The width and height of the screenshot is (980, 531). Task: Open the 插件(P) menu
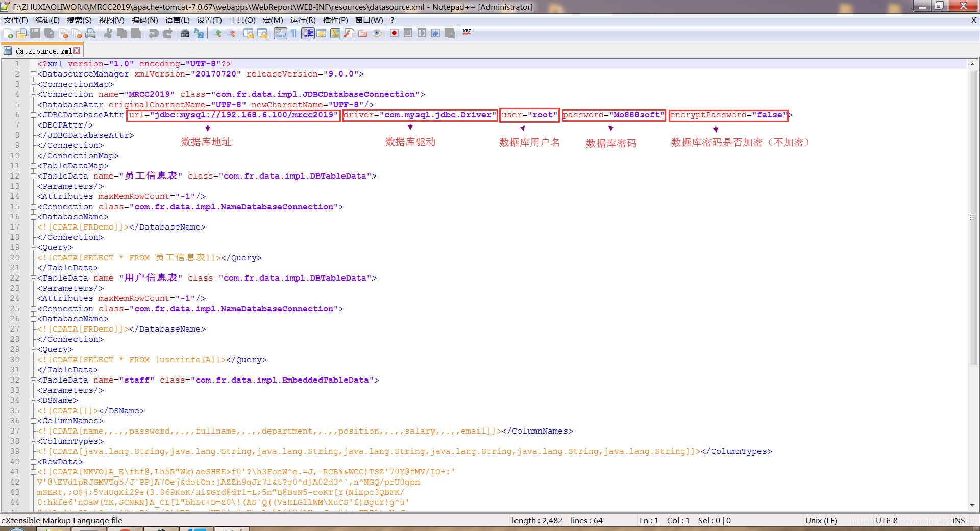pos(335,20)
